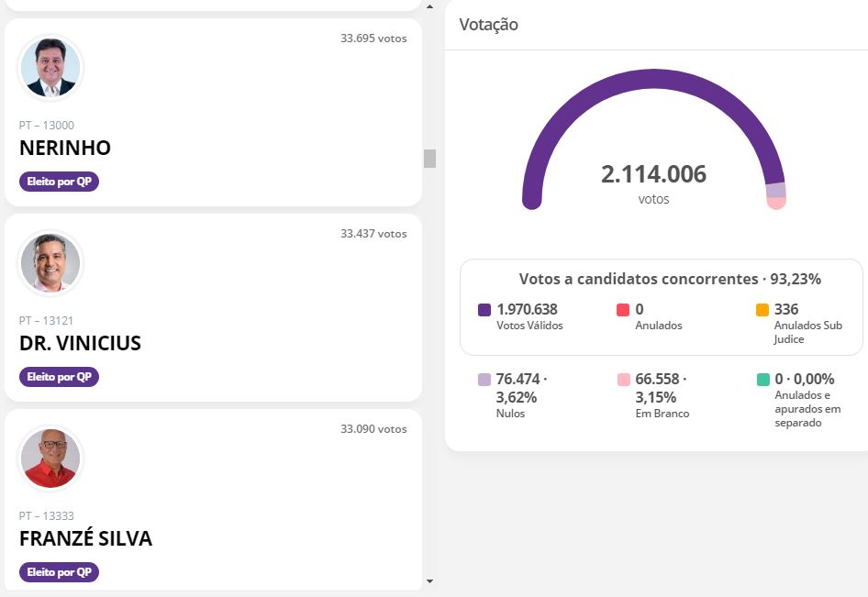Click the purple Votos Válidos legend swatch
868x597 pixels.
484,310
